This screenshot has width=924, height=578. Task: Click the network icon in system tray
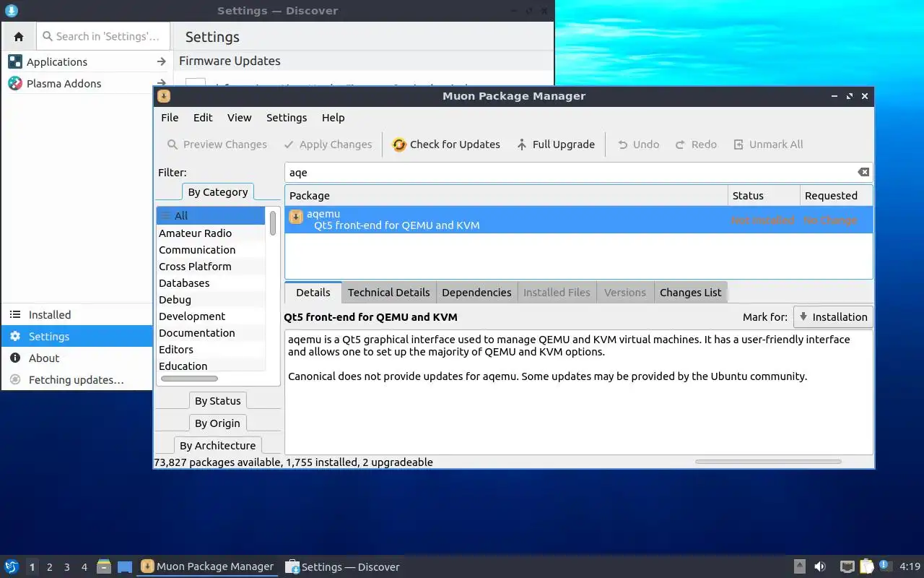click(x=847, y=566)
